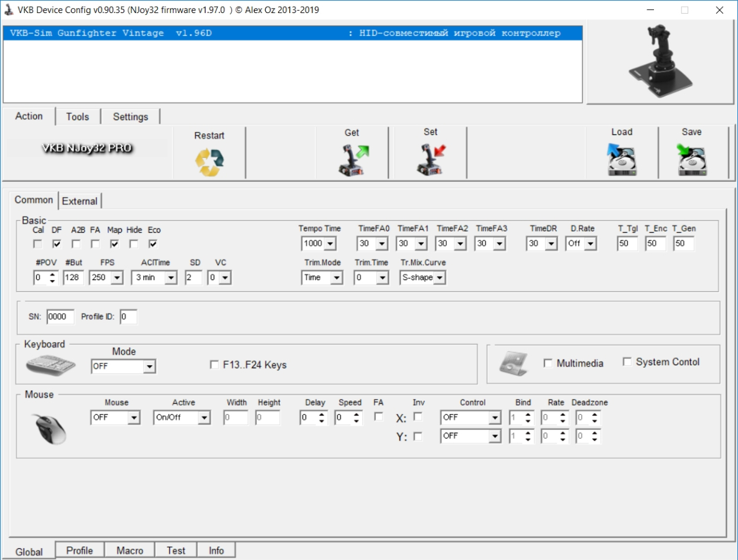Increase the #POV stepper value
The width and height of the screenshot is (738, 560).
click(52, 274)
